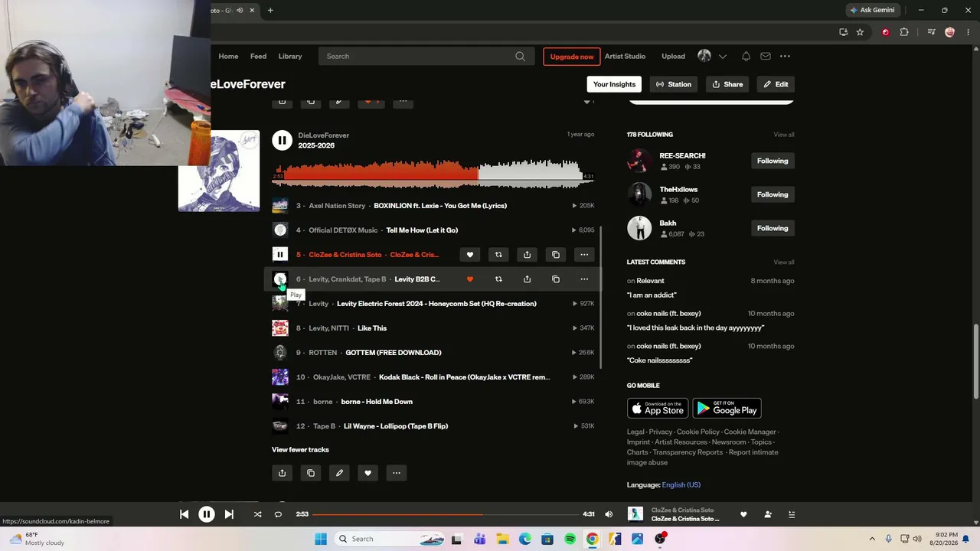Toggle Following for REE-SEARCH!

click(x=773, y=161)
